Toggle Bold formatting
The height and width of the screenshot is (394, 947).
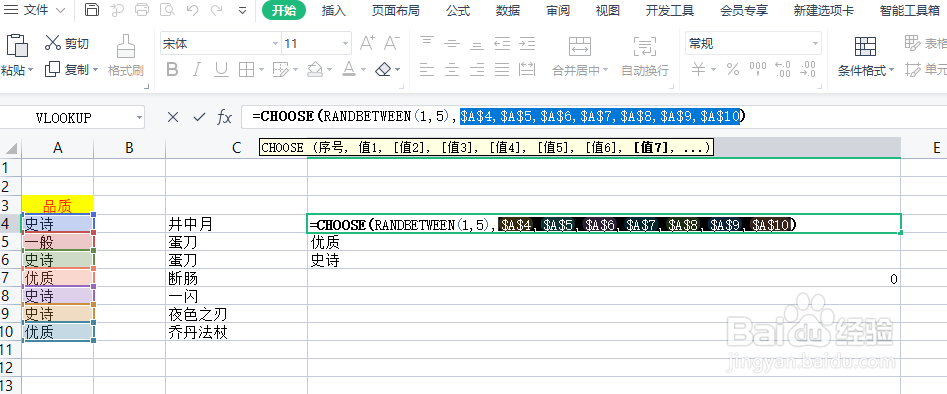point(172,70)
